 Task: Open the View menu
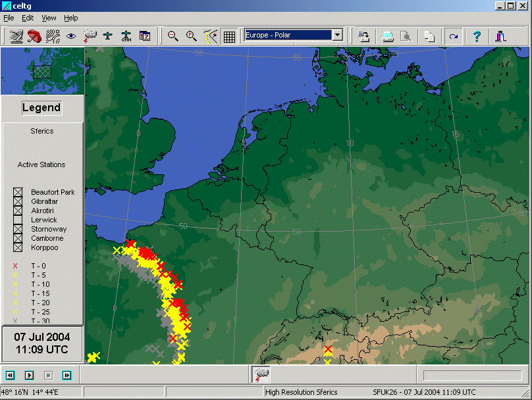pos(49,18)
